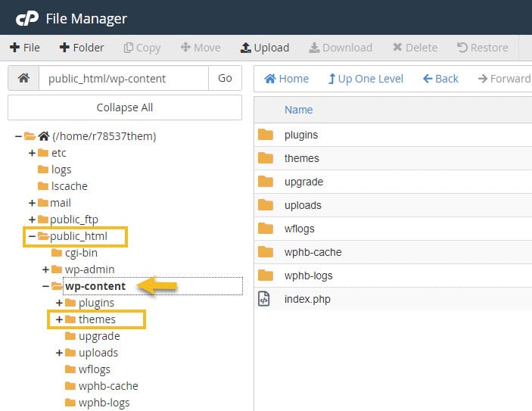The height and width of the screenshot is (411, 532).
Task: Expand the wp-admin folder in the tree
Action: tap(46, 269)
